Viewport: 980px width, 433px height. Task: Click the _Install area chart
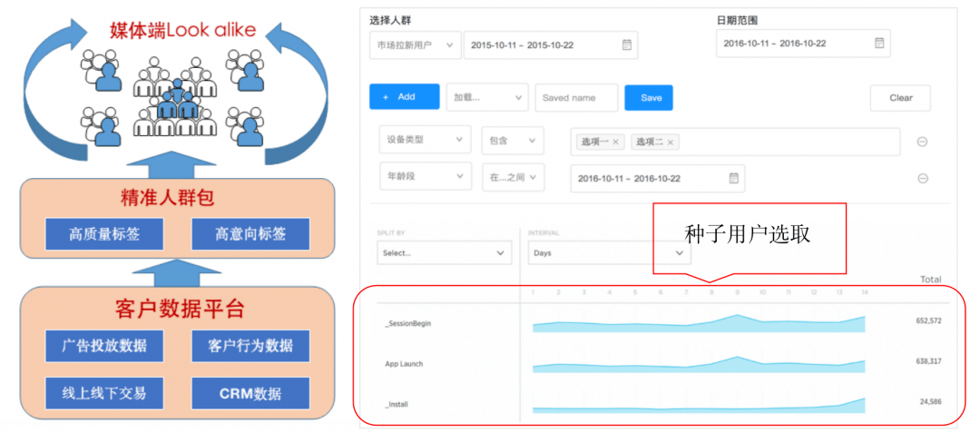click(699, 406)
